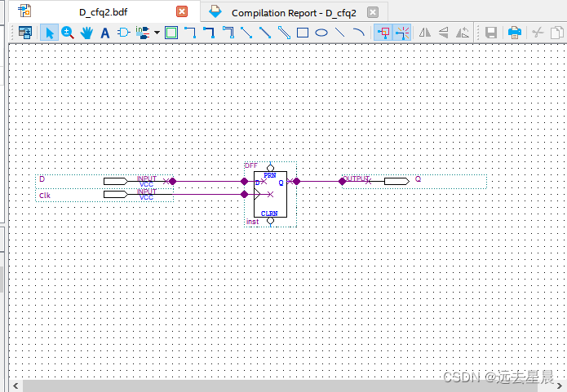The image size is (567, 392).
Task: Select the DFF flip-flop symbol
Action: 270,195
